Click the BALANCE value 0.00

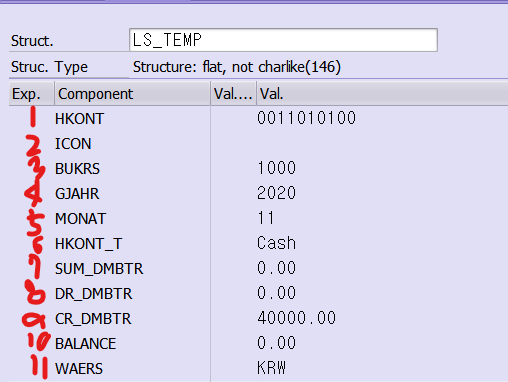pyautogui.click(x=277, y=343)
